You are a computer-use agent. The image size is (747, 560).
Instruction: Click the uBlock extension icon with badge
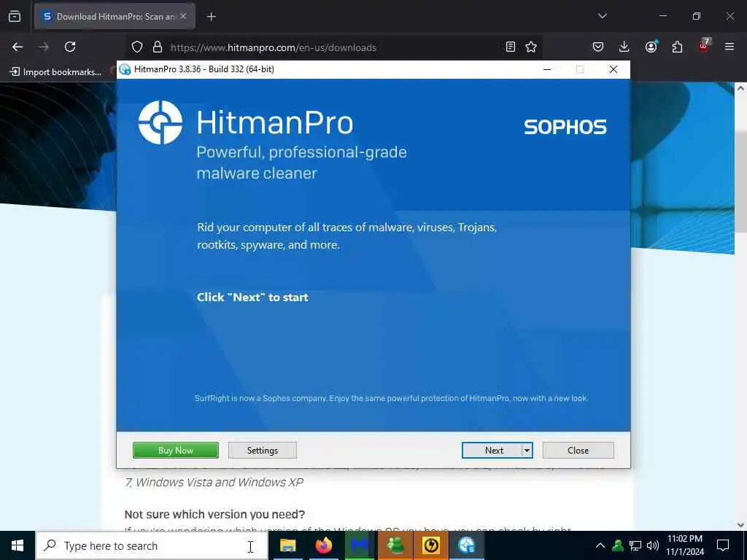click(x=704, y=46)
